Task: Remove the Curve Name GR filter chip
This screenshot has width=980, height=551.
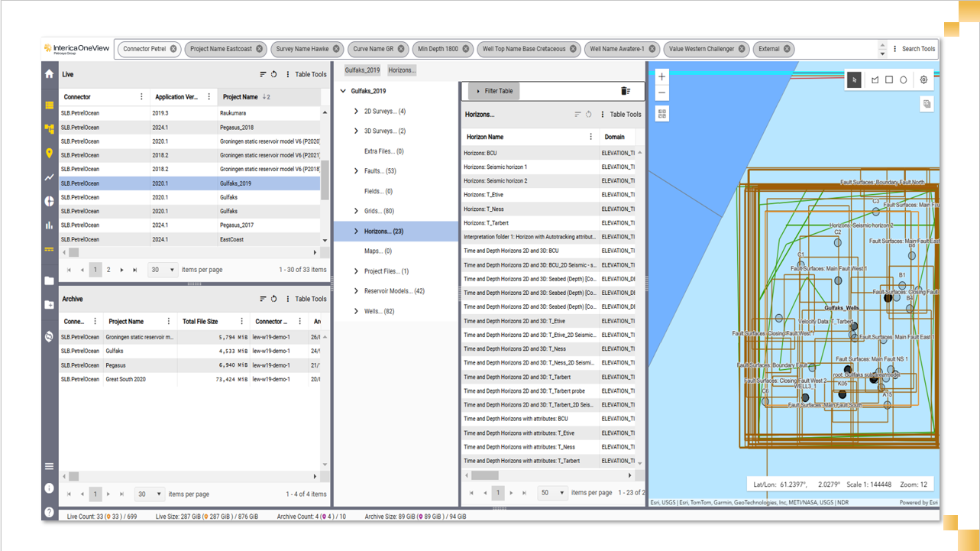Action: 402,49
